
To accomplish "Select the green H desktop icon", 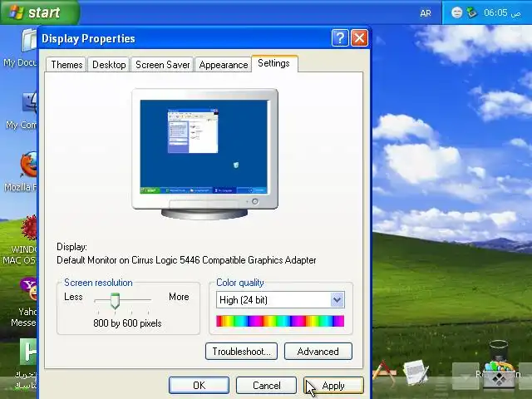I will coord(26,364).
